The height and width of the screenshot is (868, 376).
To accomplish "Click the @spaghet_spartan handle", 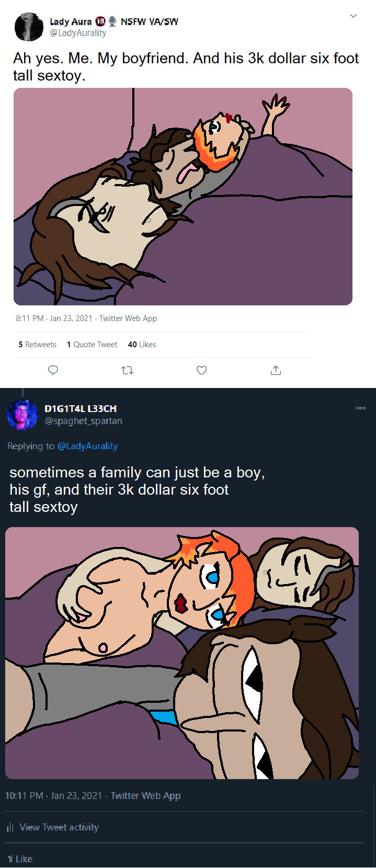I will click(83, 421).
